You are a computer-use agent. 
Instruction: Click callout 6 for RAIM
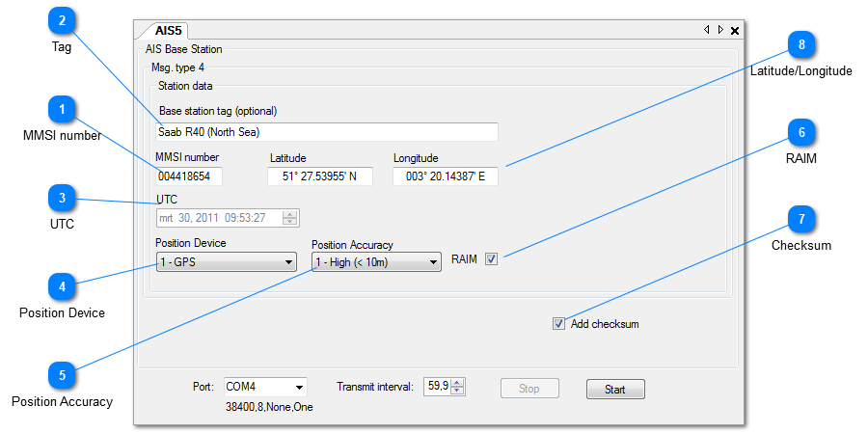800,132
